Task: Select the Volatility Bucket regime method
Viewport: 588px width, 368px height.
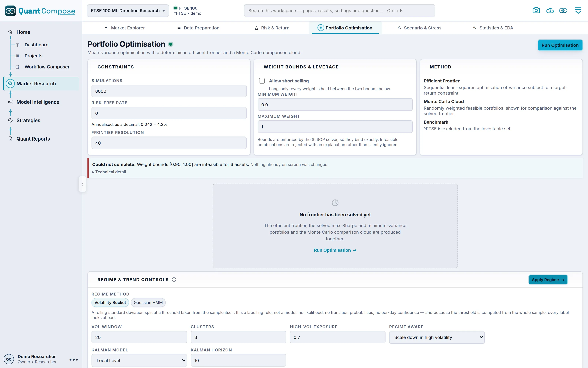Action: pos(110,302)
